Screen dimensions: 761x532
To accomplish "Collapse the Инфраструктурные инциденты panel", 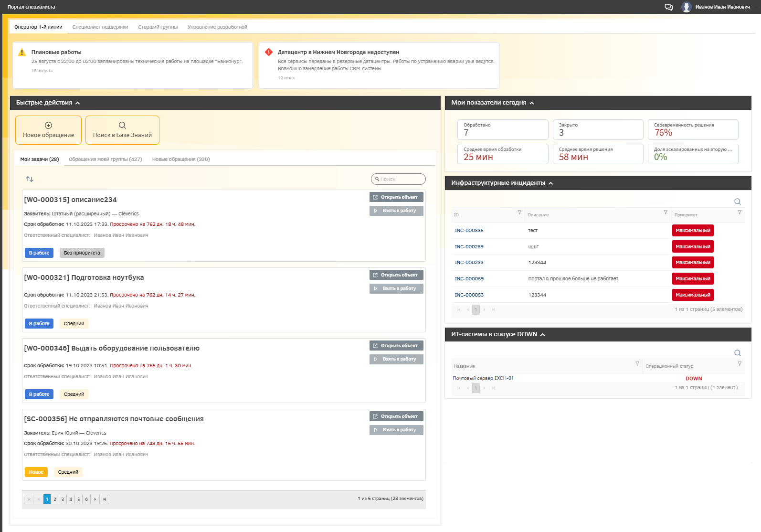I will (550, 183).
